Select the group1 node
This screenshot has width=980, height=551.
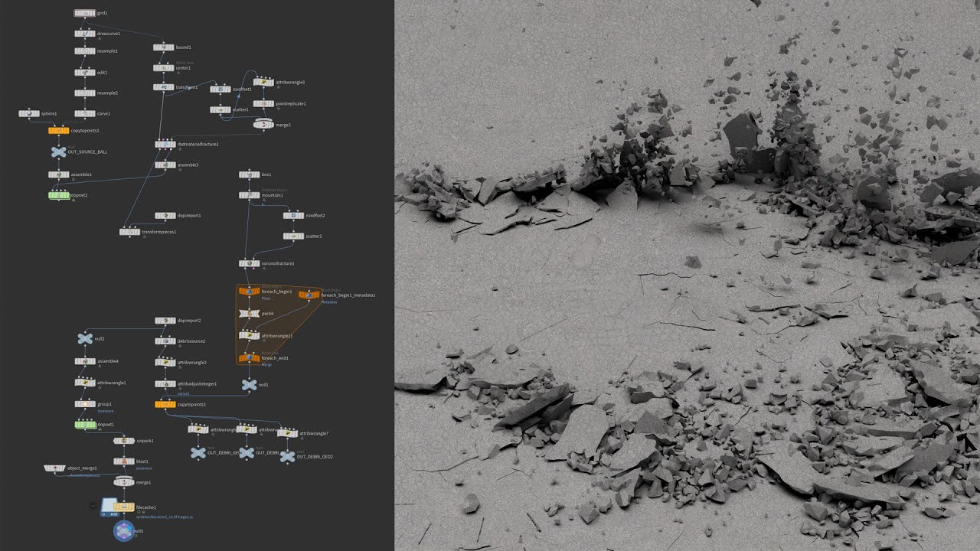(85, 403)
